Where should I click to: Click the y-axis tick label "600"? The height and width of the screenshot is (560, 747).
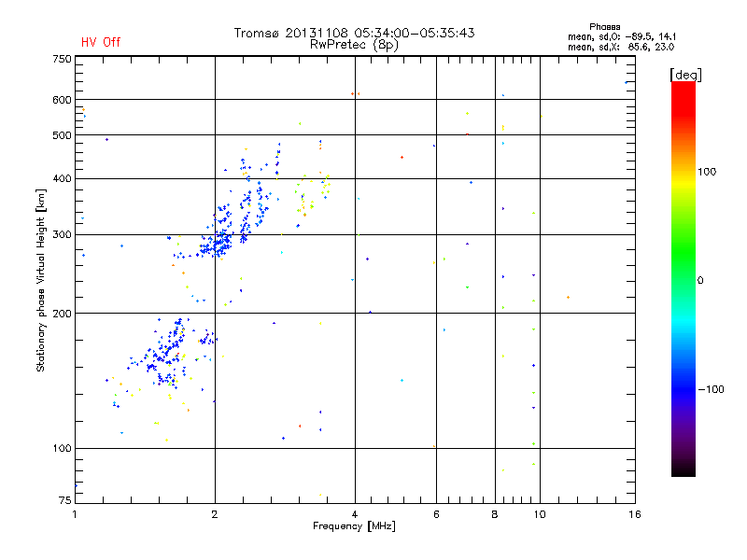62,100
